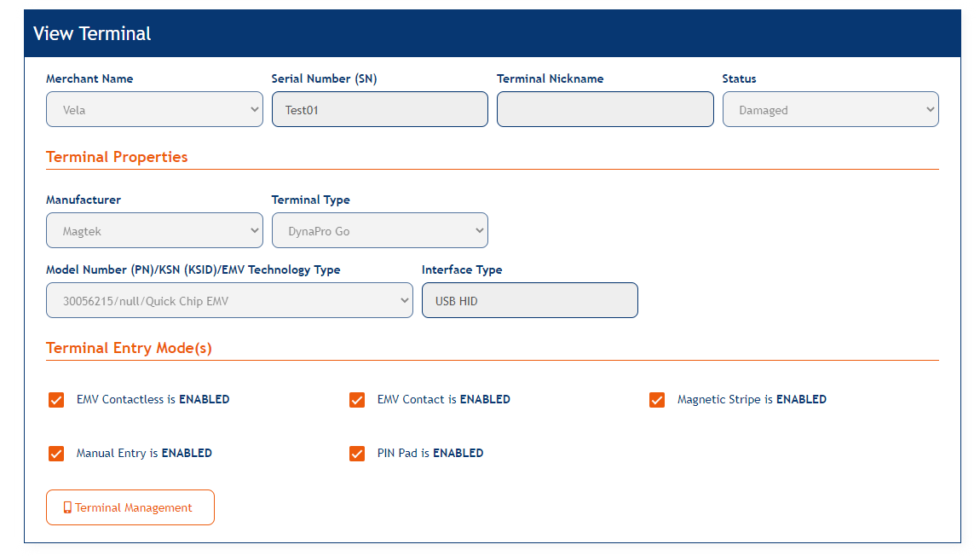The height and width of the screenshot is (556, 980).
Task: Click the Terminal Properties section heading
Action: pos(116,157)
